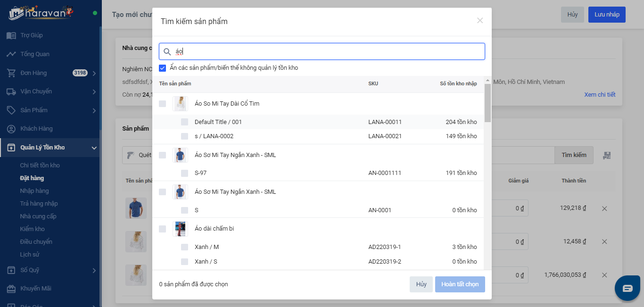Tick the Xanh / M variant checkbox

pyautogui.click(x=184, y=247)
